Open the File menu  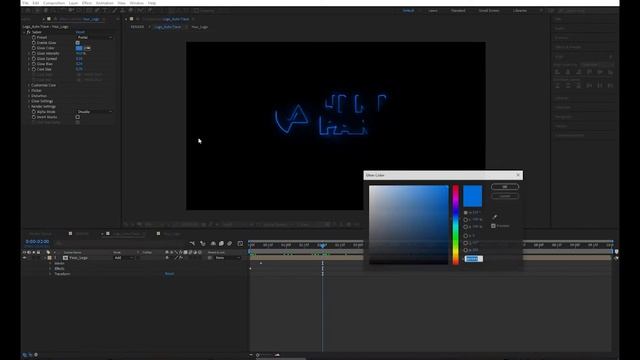25,3
